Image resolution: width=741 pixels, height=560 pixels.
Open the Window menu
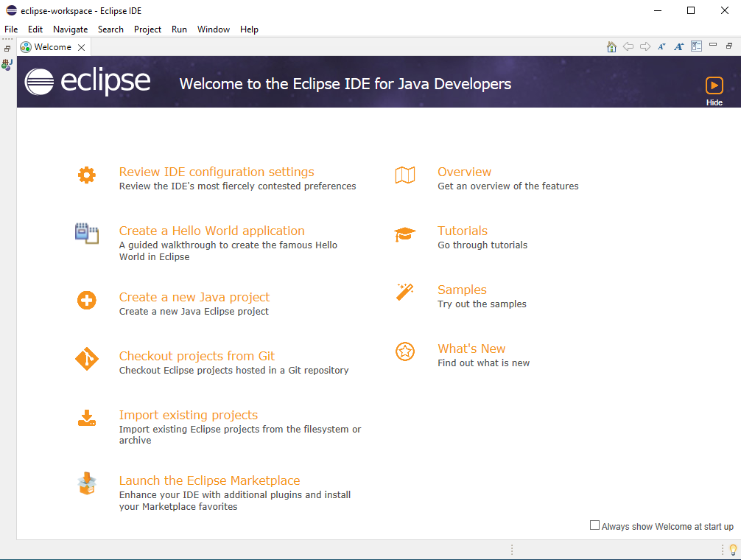[x=213, y=29]
